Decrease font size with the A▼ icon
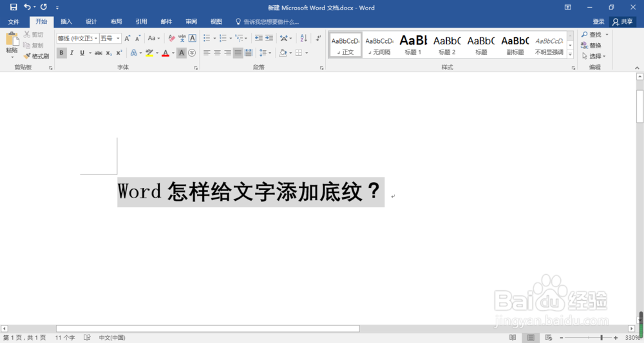 pyautogui.click(x=138, y=38)
